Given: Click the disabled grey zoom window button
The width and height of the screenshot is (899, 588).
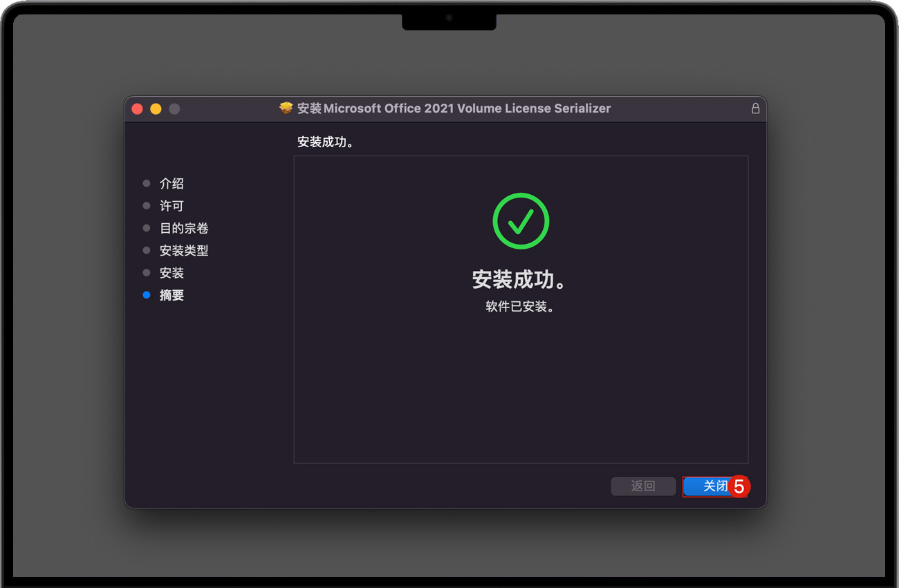Looking at the screenshot, I should [174, 108].
